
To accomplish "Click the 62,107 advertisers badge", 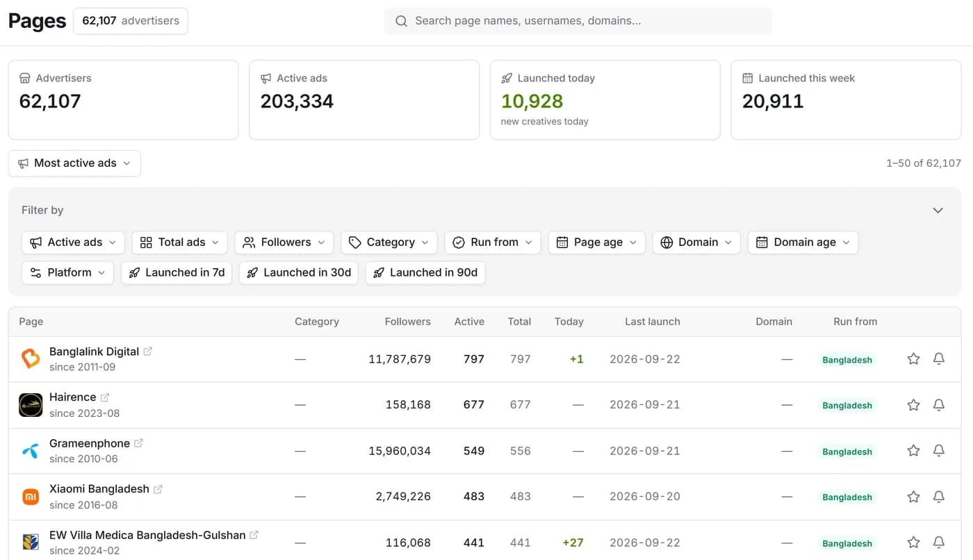I will 131,21.
